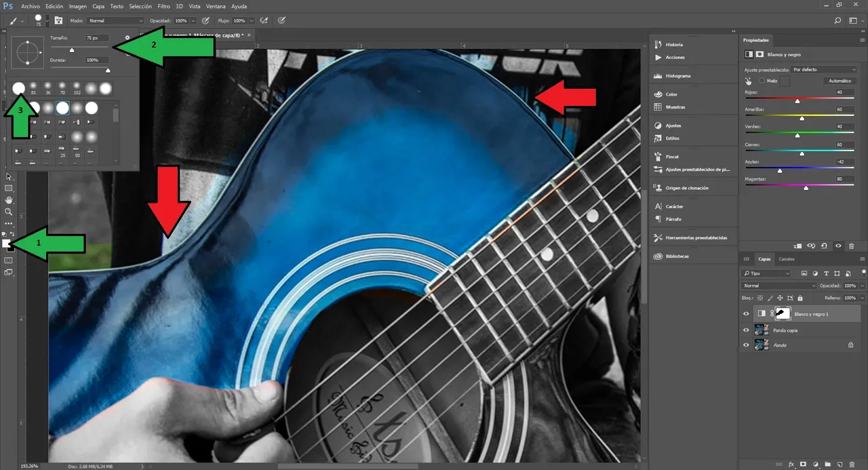The image size is (868, 470).
Task: Hide the Blanco y negro 1 layer
Action: [746, 314]
